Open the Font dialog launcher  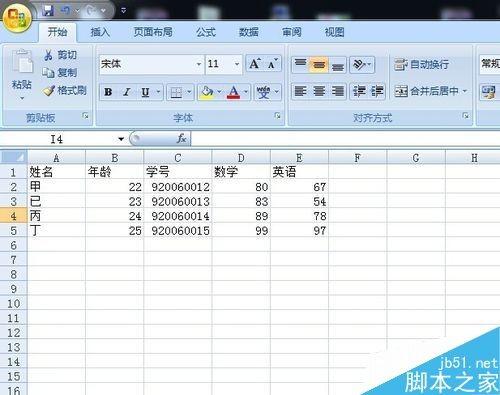pos(277,116)
